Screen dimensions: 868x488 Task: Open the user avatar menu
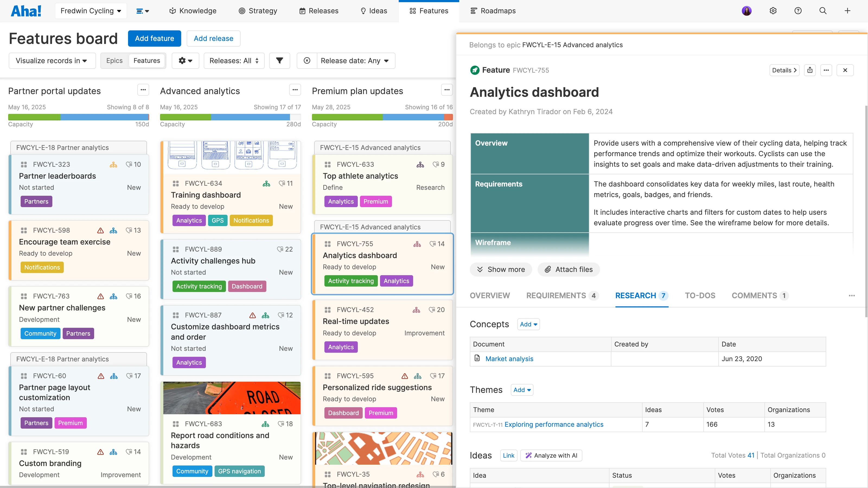click(746, 11)
